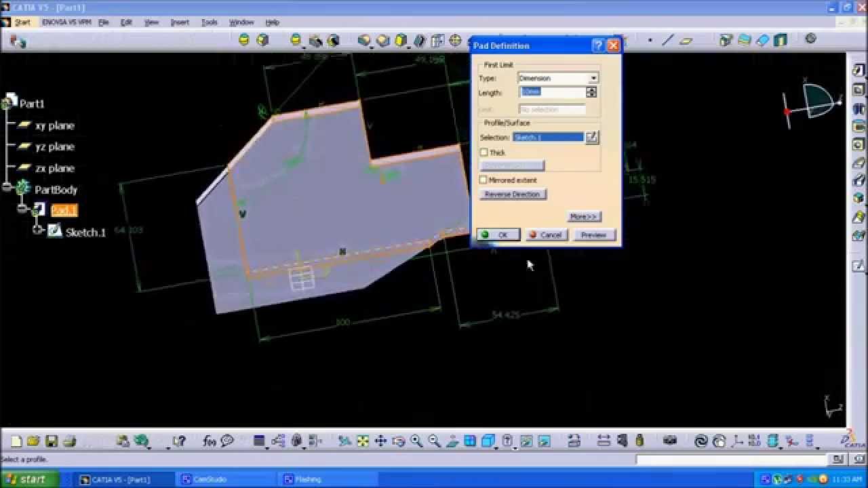Click the gear icon at top right toolbar
This screenshot has height=488, width=868.
810,39
